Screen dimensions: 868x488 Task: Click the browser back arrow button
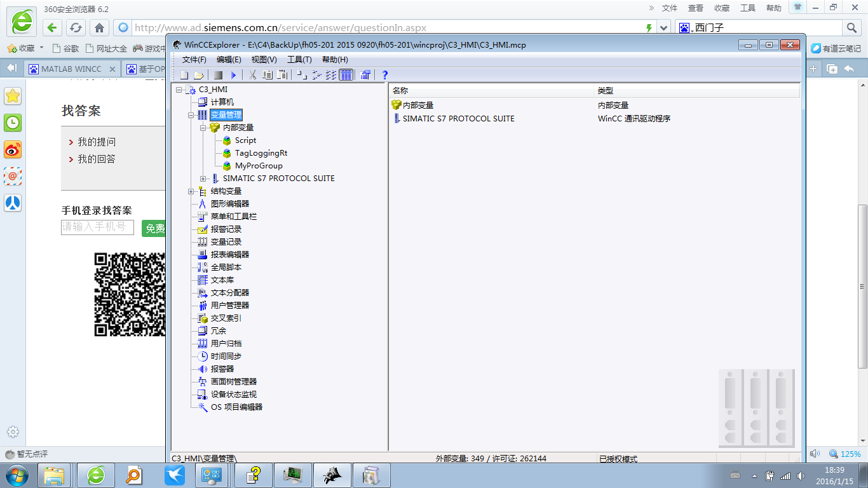pos(53,28)
